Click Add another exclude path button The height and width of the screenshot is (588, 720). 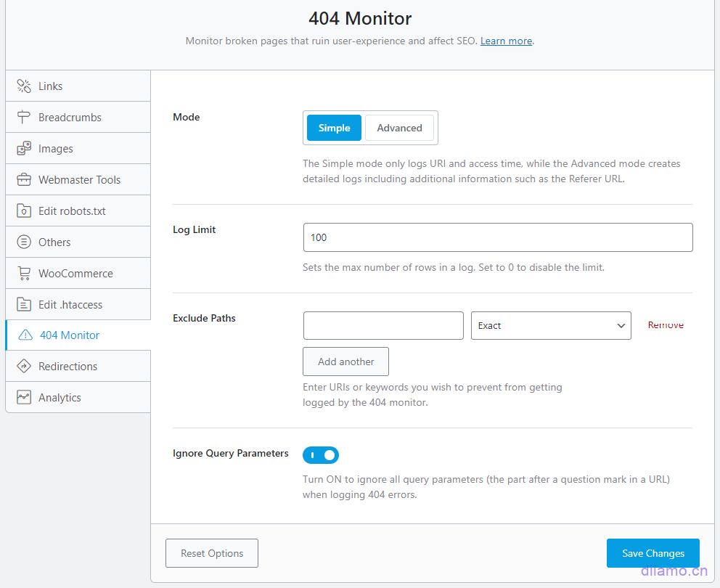pyautogui.click(x=345, y=362)
